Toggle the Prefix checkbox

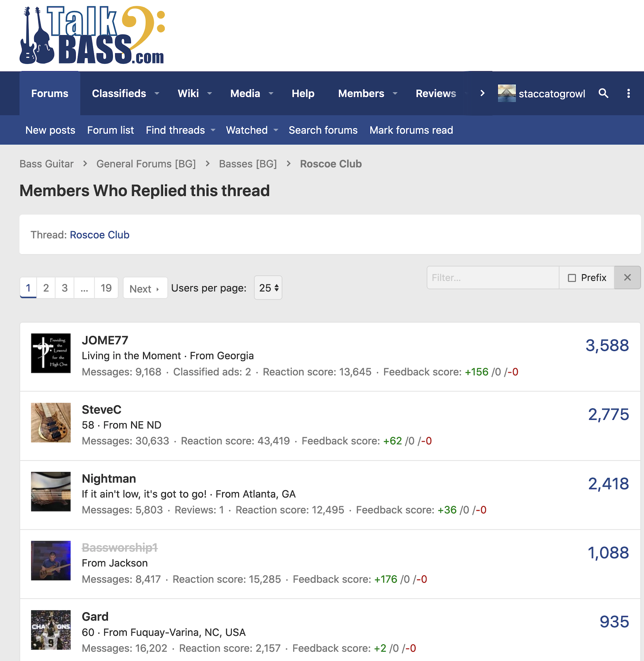tap(572, 278)
